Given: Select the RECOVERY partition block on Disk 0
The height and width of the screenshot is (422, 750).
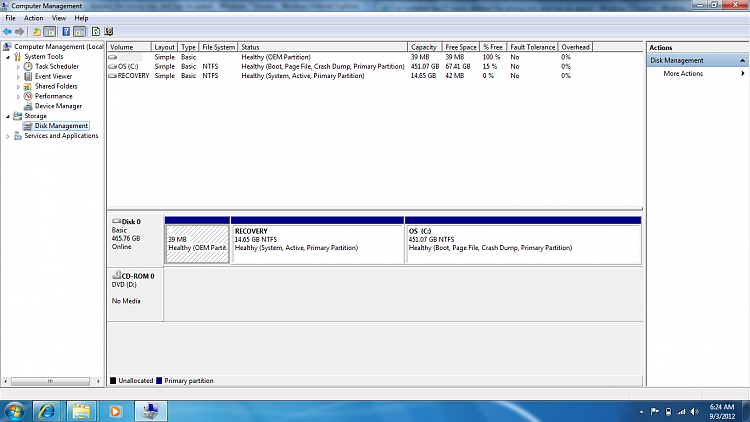Looking at the screenshot, I should click(317, 240).
